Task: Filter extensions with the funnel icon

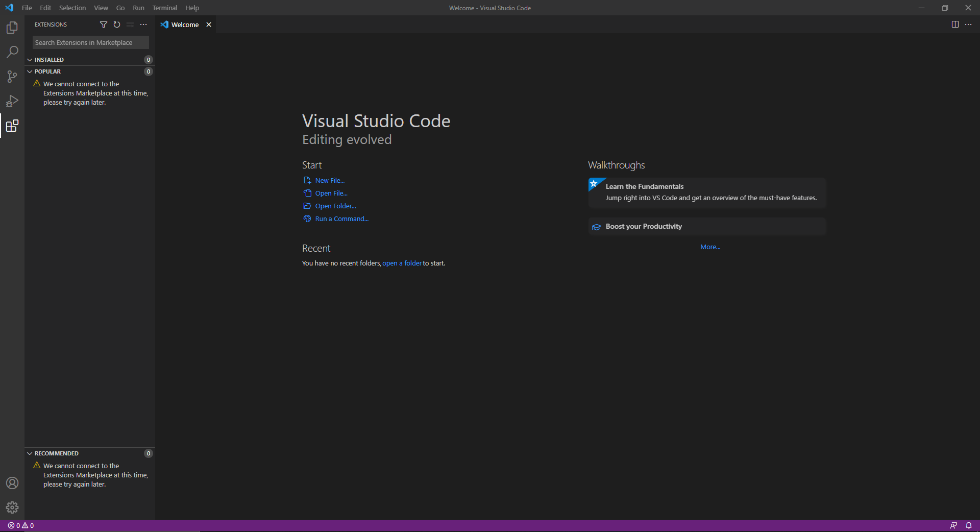Action: (x=104, y=25)
